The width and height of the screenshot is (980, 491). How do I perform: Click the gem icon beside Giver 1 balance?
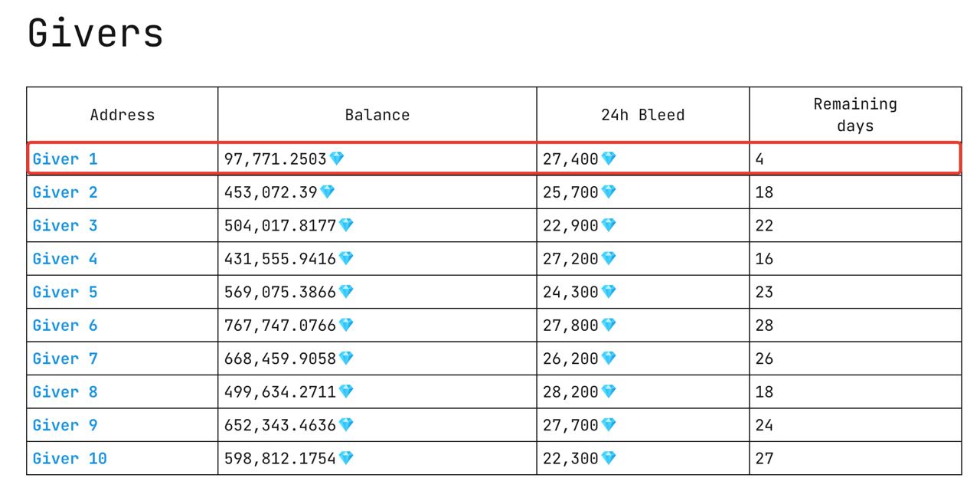coord(337,159)
